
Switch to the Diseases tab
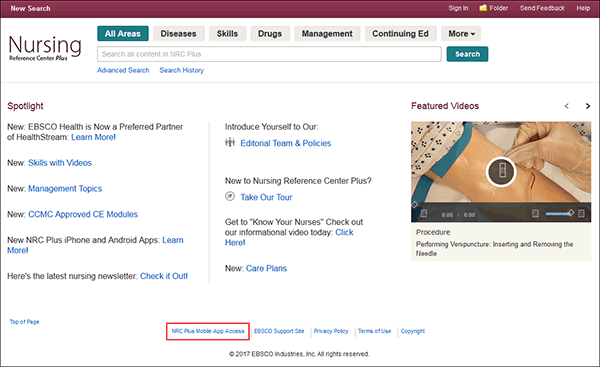coord(178,34)
